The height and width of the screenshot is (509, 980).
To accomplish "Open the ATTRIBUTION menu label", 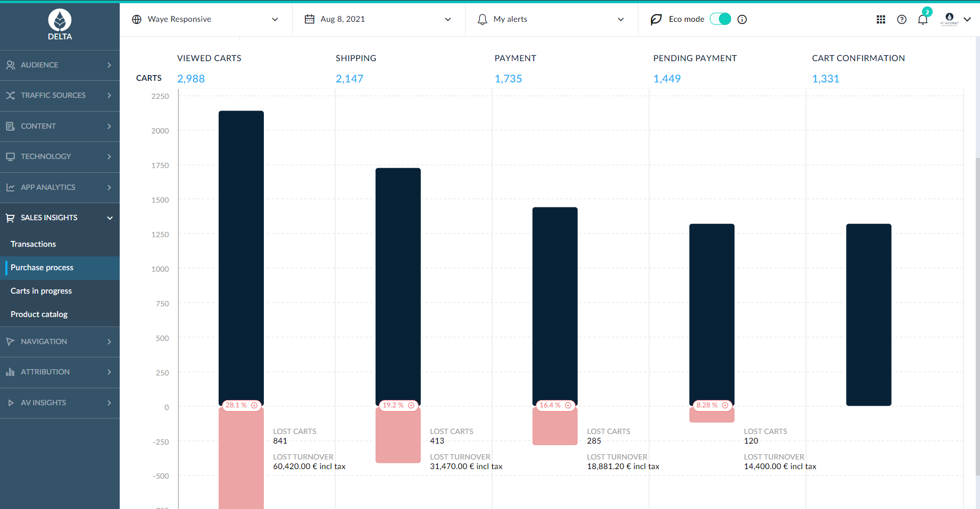I will point(45,372).
